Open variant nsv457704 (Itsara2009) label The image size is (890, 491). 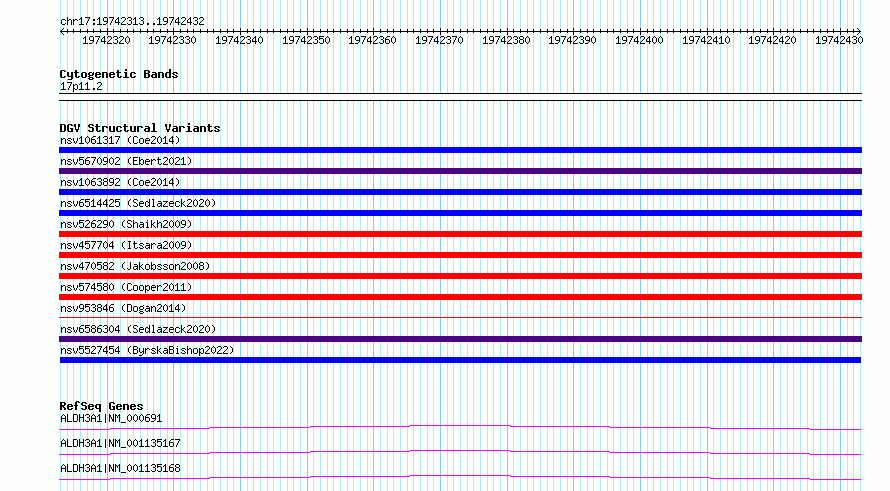126,245
